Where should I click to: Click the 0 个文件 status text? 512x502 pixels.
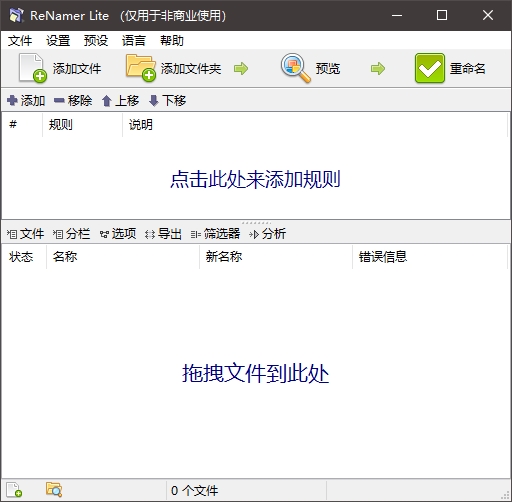tap(194, 491)
